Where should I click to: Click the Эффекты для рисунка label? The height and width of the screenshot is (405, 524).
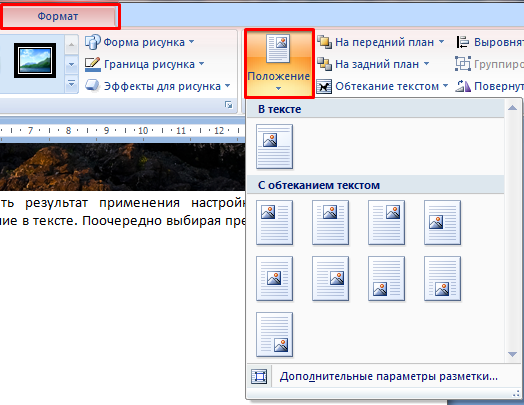pos(162,86)
